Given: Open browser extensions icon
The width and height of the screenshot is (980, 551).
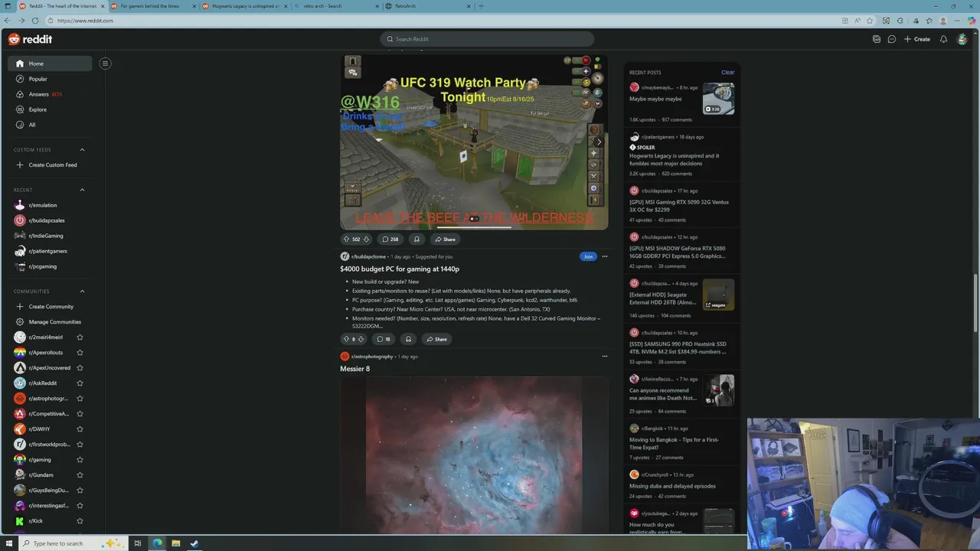Looking at the screenshot, I should point(900,21).
